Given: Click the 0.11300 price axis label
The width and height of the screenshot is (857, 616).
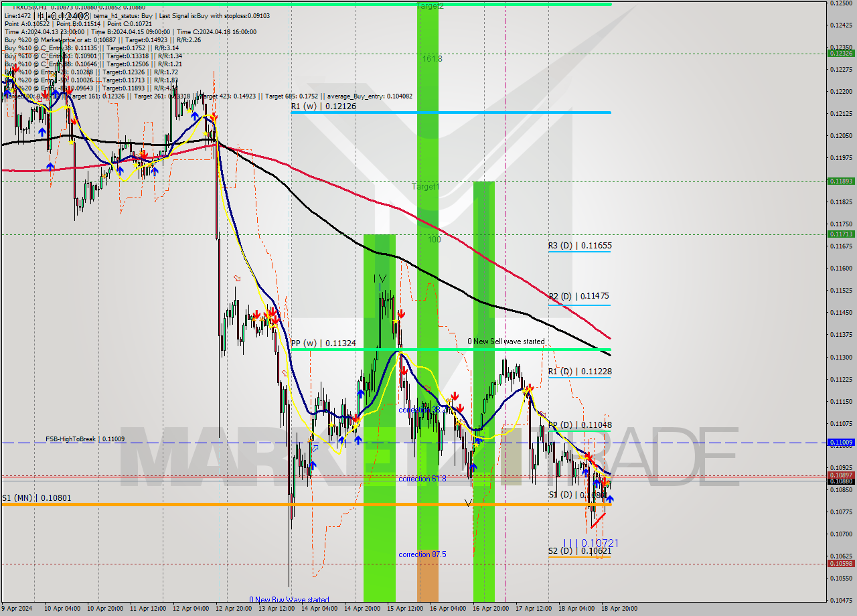Looking at the screenshot, I should pos(841,357).
